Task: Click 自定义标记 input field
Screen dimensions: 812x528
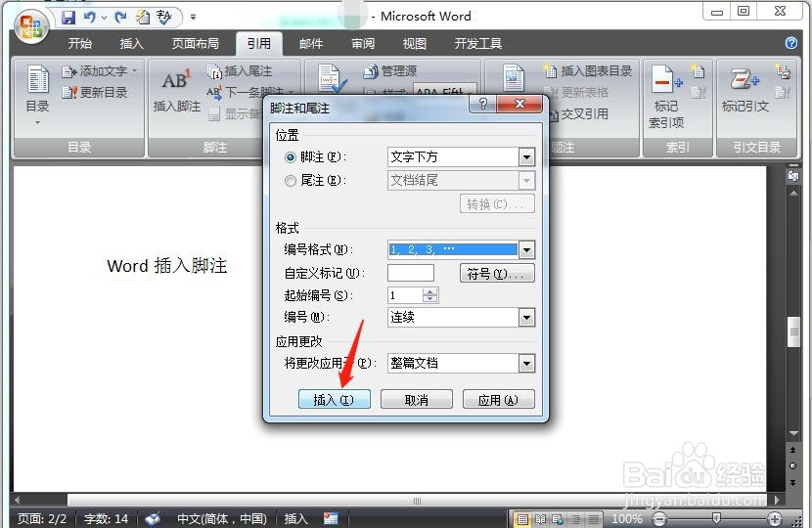Action: pos(411,273)
